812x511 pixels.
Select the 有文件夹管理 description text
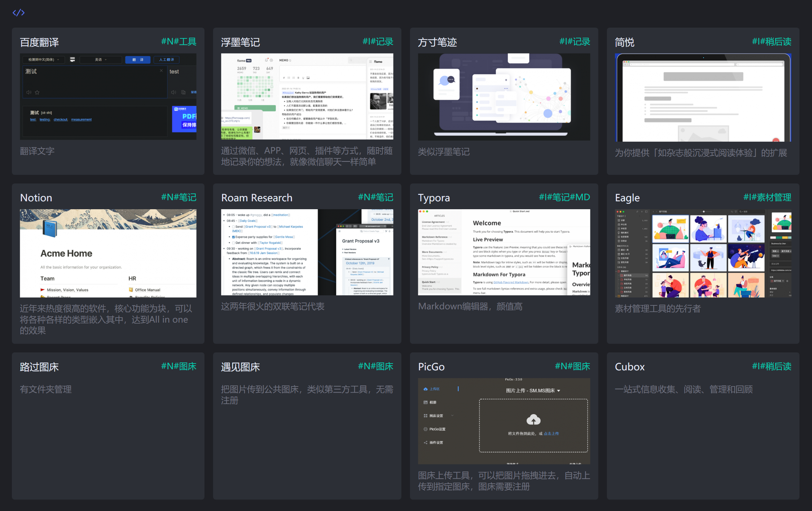46,389
